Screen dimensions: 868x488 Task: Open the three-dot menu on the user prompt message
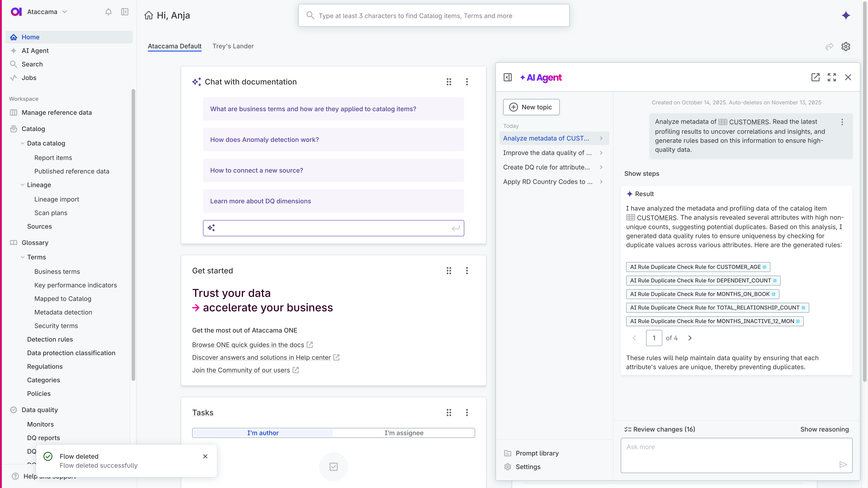(x=842, y=122)
